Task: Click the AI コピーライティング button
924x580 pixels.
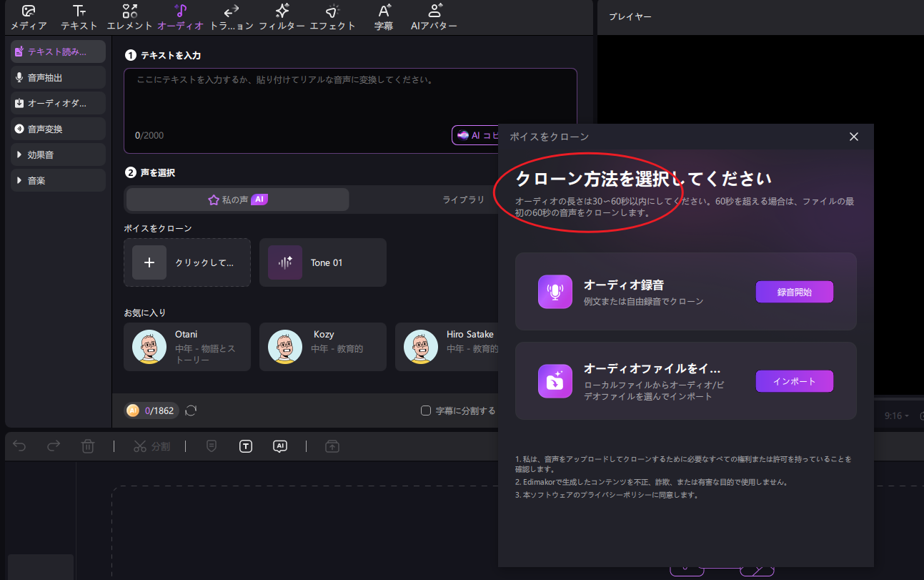Action: pos(475,135)
